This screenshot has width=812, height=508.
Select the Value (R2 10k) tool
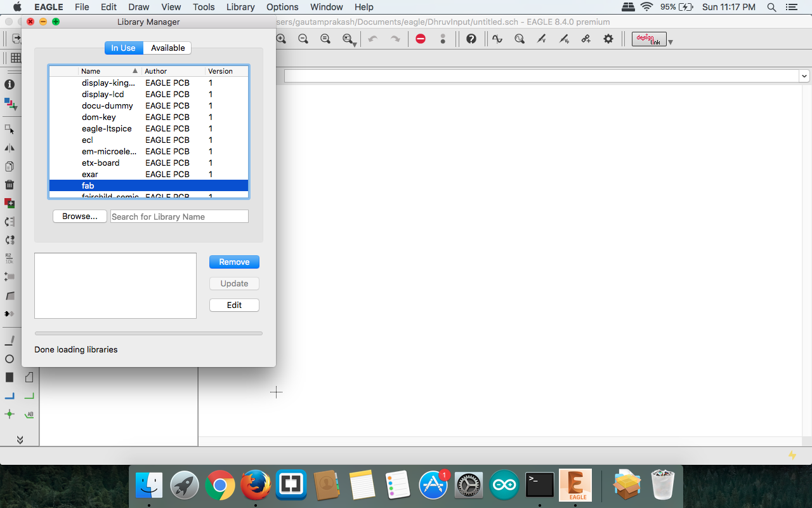(x=10, y=258)
